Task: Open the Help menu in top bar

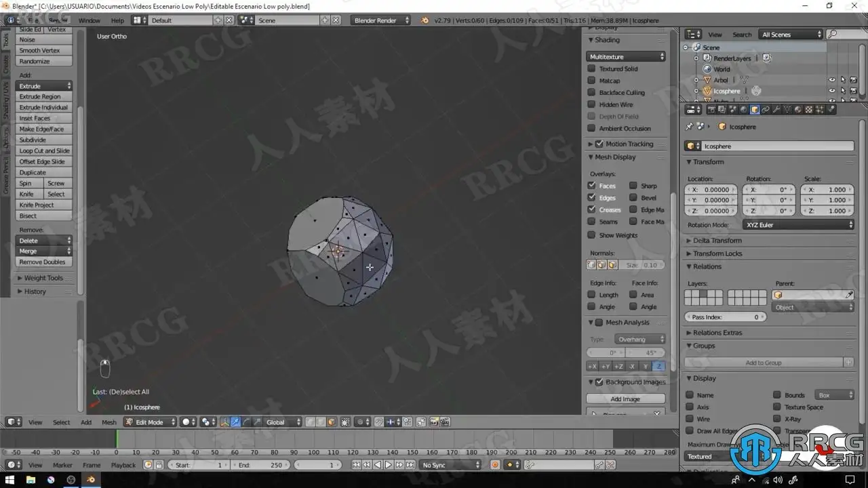Action: pos(117,20)
